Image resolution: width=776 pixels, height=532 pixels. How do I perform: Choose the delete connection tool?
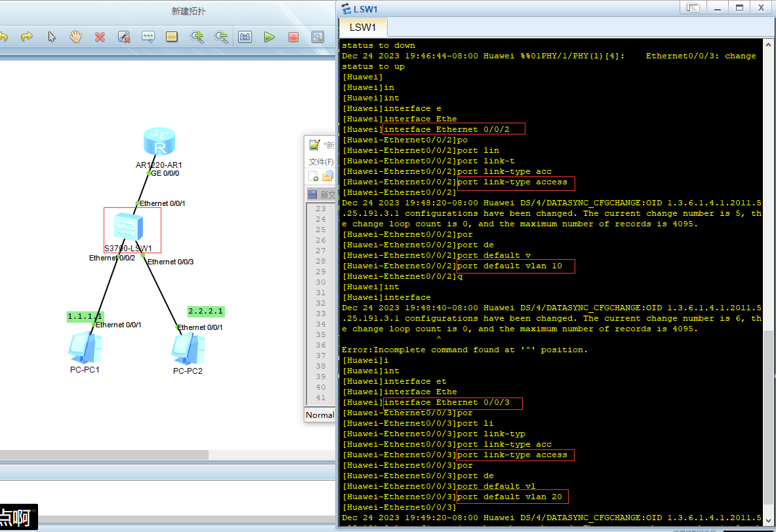(124, 37)
